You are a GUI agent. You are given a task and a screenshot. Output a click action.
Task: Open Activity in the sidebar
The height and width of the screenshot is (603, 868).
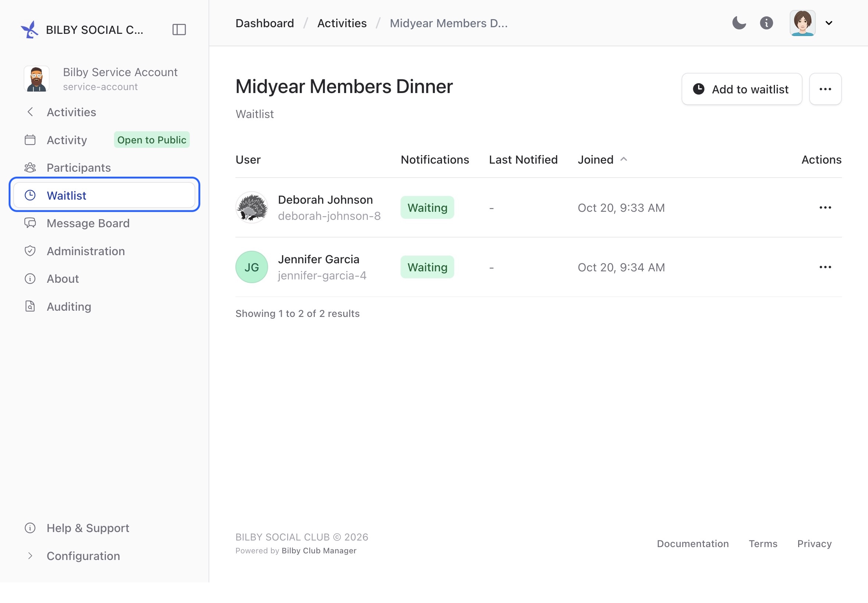[67, 140]
